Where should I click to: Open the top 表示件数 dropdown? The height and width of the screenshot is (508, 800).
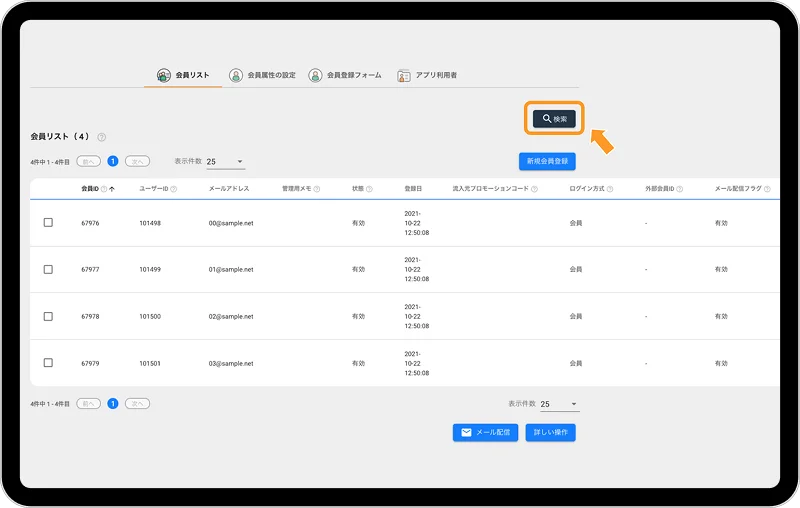point(225,161)
